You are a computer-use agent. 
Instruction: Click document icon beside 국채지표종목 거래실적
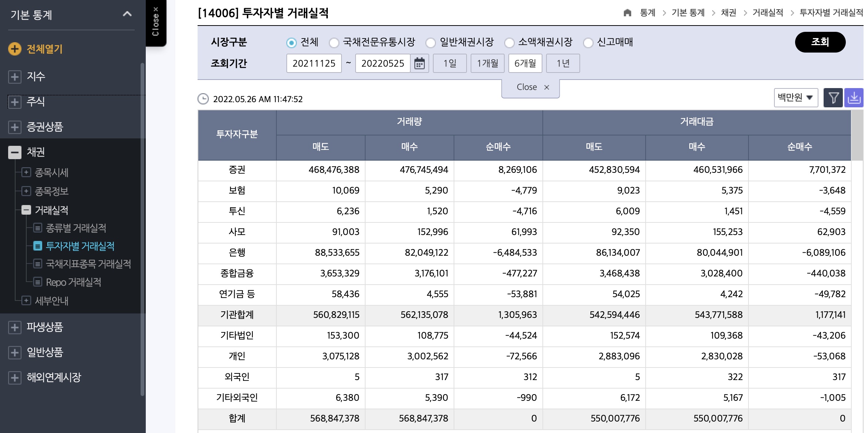click(38, 264)
